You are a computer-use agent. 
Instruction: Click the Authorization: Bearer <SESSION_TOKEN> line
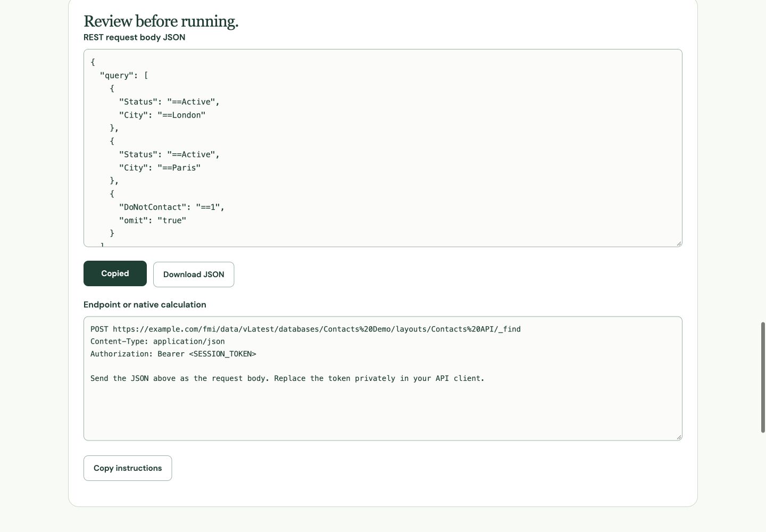coord(173,354)
